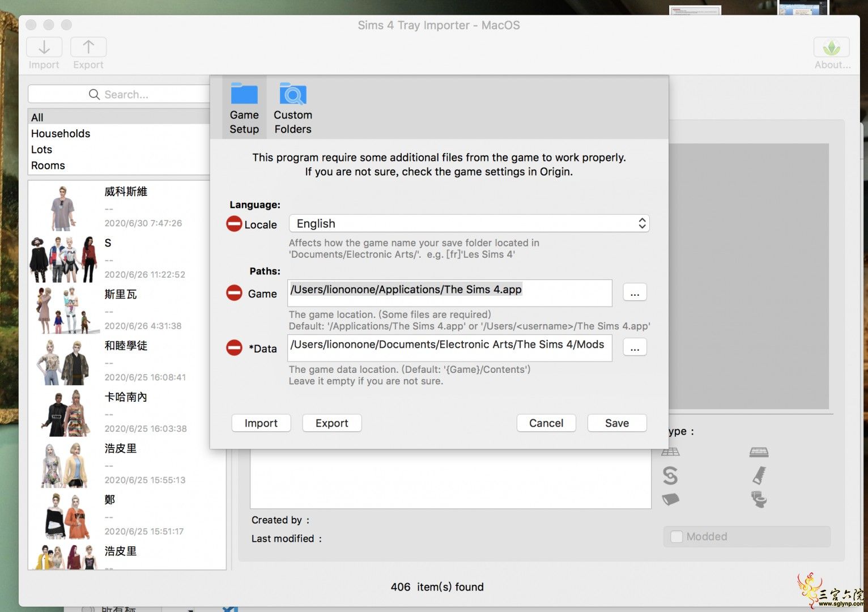Click the red status icon beside *Data

coord(234,347)
